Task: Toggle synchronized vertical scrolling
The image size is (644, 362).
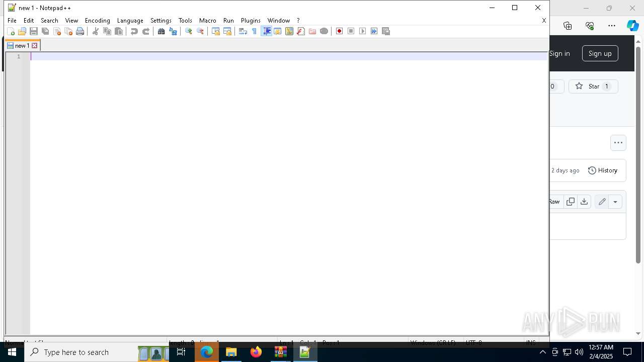Action: tap(216, 31)
